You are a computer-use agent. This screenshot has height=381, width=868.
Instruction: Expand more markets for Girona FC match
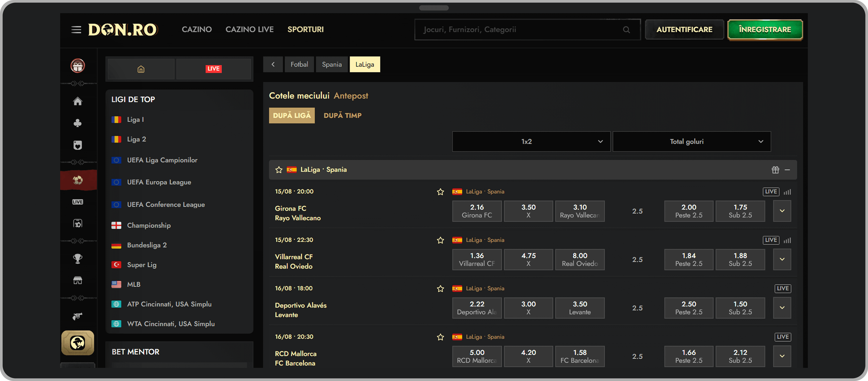click(782, 211)
